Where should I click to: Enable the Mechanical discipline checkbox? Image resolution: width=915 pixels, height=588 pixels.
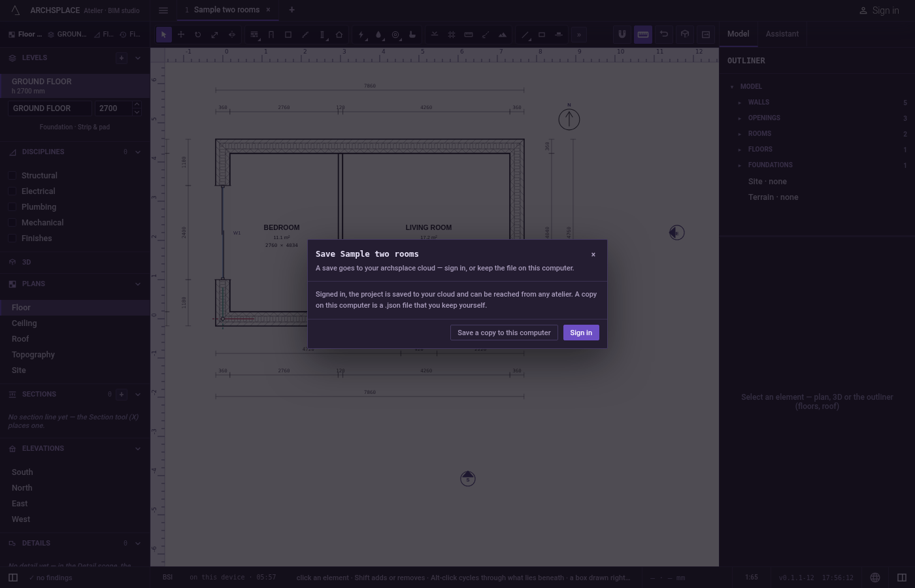click(12, 223)
